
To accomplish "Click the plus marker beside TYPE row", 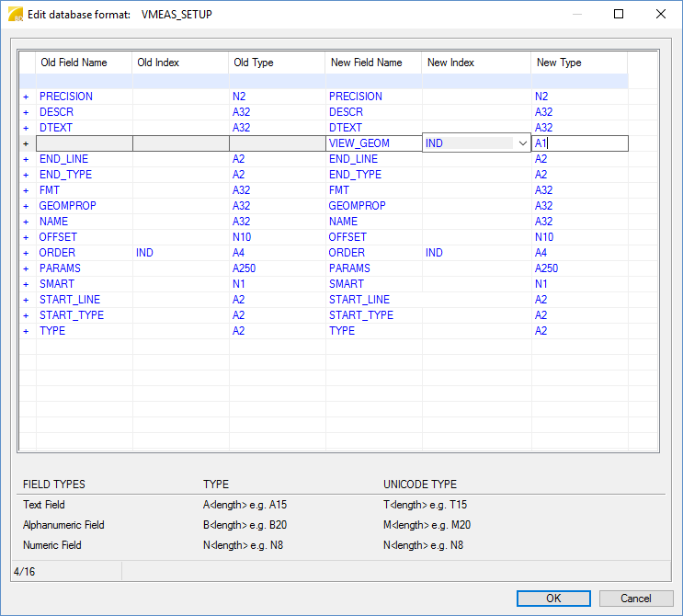I will click(x=26, y=331).
